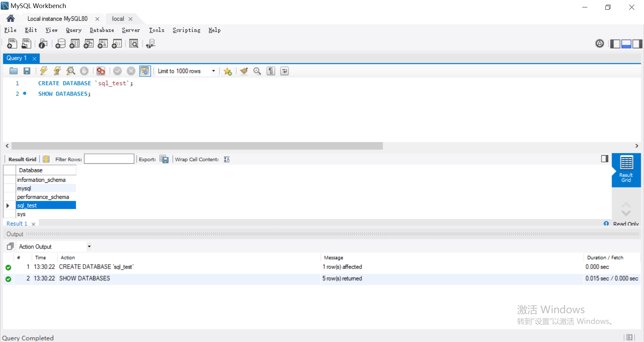Toggle the right sidebar panel
644x342 pixels.
(637, 44)
